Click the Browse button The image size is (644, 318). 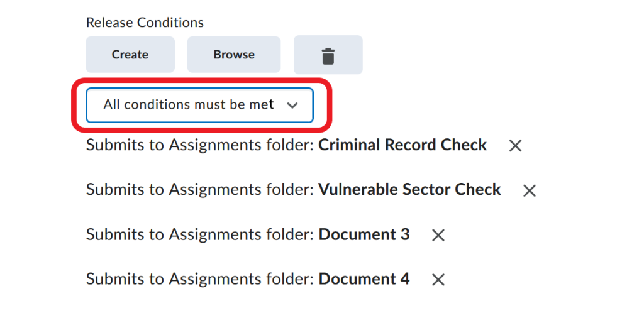pyautogui.click(x=234, y=55)
